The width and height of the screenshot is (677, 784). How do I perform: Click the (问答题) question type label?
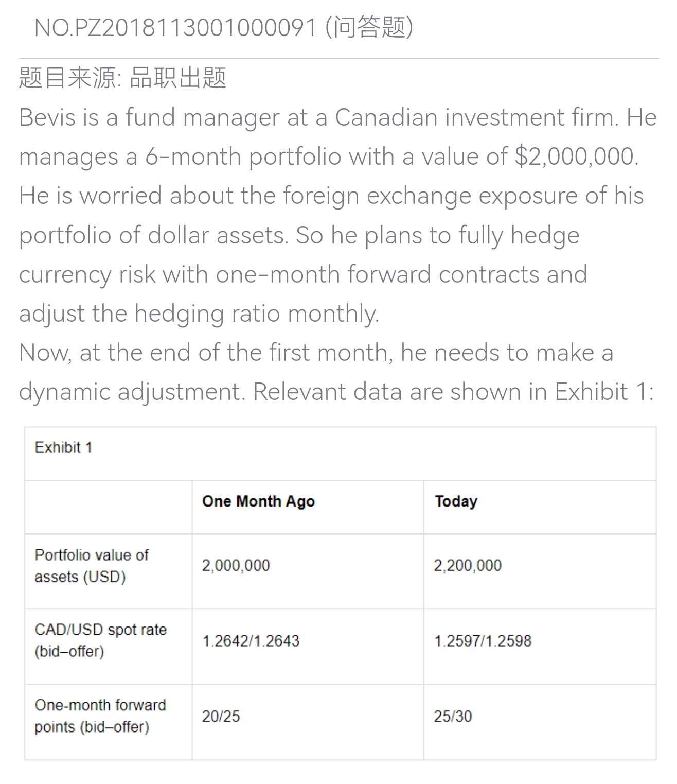(x=369, y=27)
